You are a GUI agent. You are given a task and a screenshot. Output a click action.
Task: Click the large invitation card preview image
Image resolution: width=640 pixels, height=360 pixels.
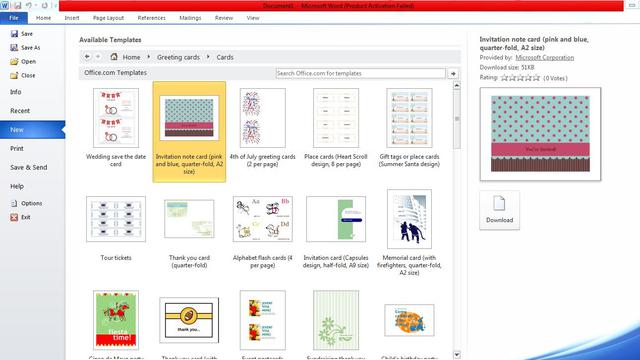tap(540, 134)
